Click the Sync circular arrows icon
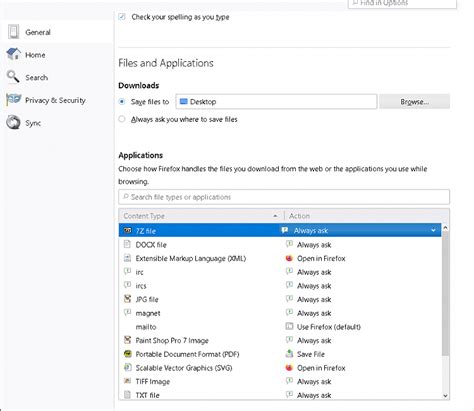 [x=13, y=122]
